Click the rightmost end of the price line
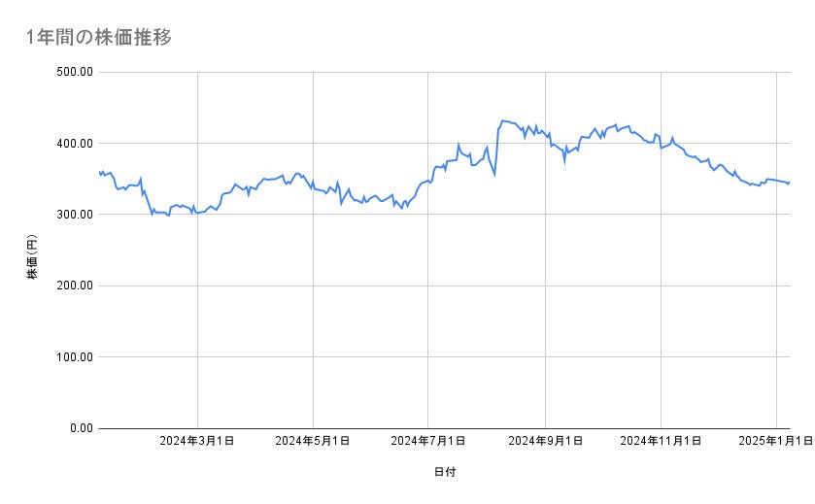Viewport: 815px width, 504px height. tap(789, 183)
